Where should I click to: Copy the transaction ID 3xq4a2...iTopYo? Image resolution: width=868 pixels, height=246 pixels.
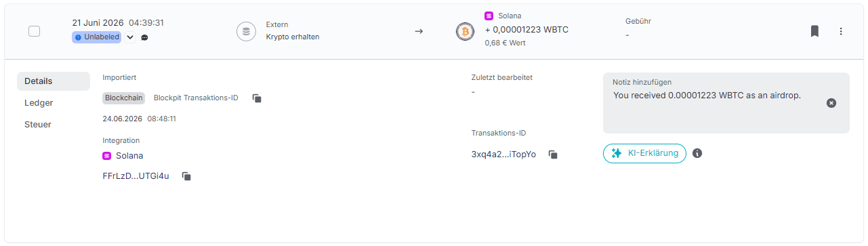[553, 155]
